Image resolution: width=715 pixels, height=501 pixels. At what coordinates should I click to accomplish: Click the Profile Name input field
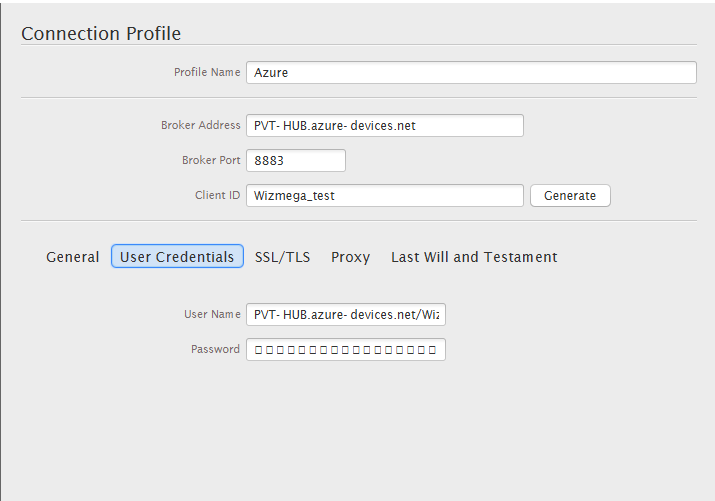(471, 72)
